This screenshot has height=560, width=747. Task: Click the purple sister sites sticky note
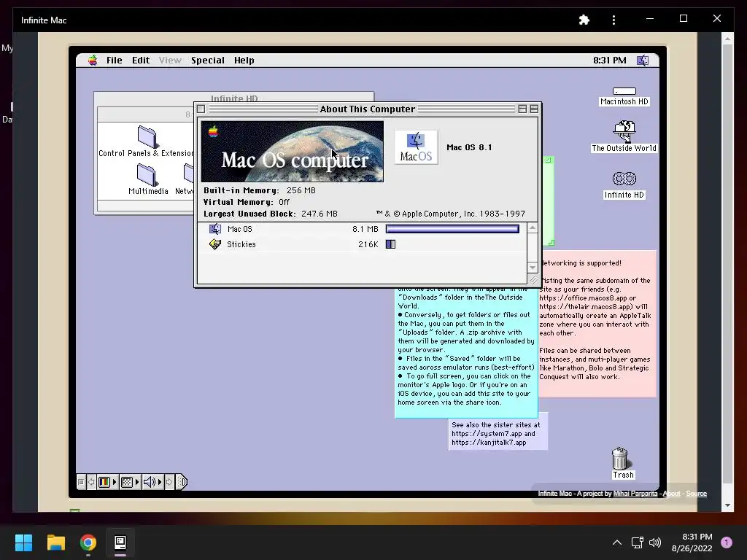pos(498,433)
